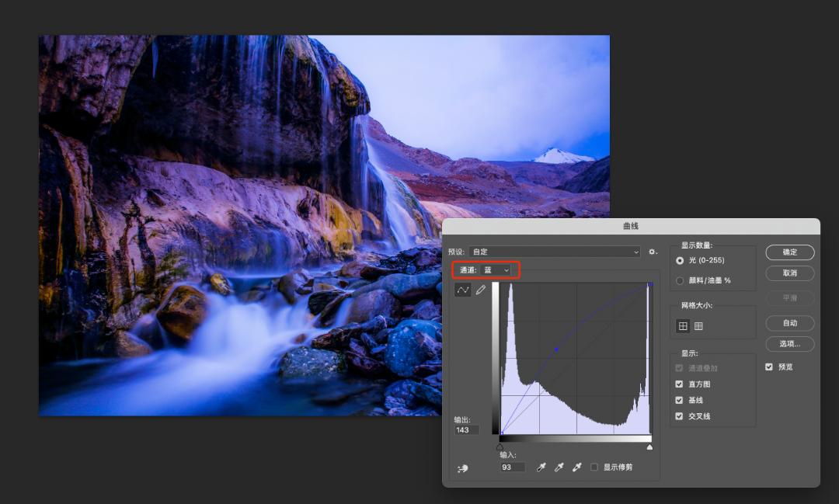
Task: Open the 预设 (preset) dropdown
Action: 554,252
